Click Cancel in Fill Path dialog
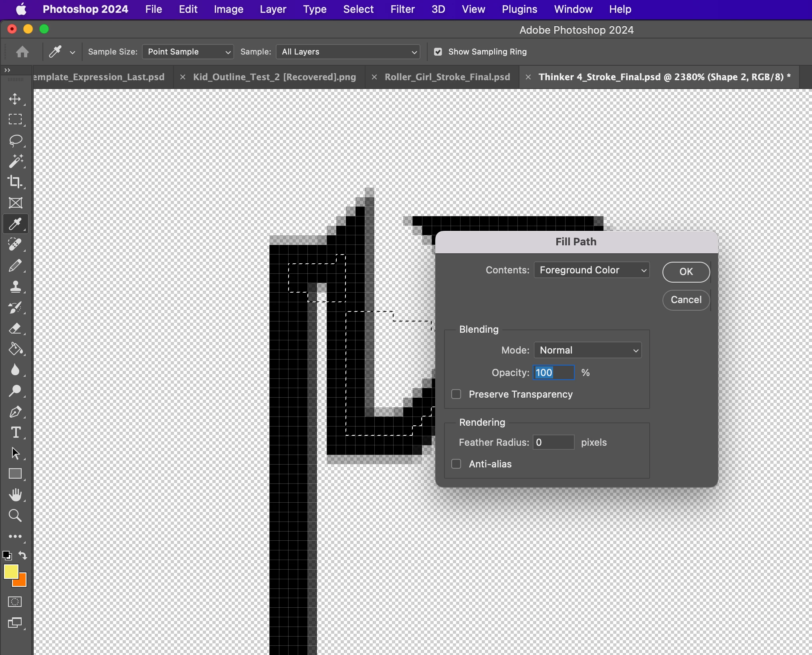The image size is (812, 655). point(686,300)
